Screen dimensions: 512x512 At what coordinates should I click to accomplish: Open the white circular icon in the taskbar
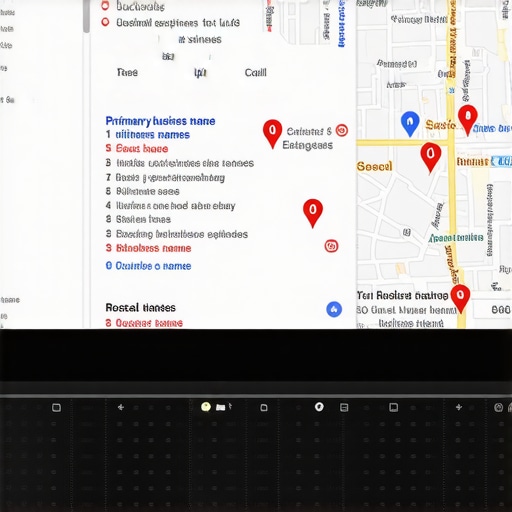tap(319, 407)
